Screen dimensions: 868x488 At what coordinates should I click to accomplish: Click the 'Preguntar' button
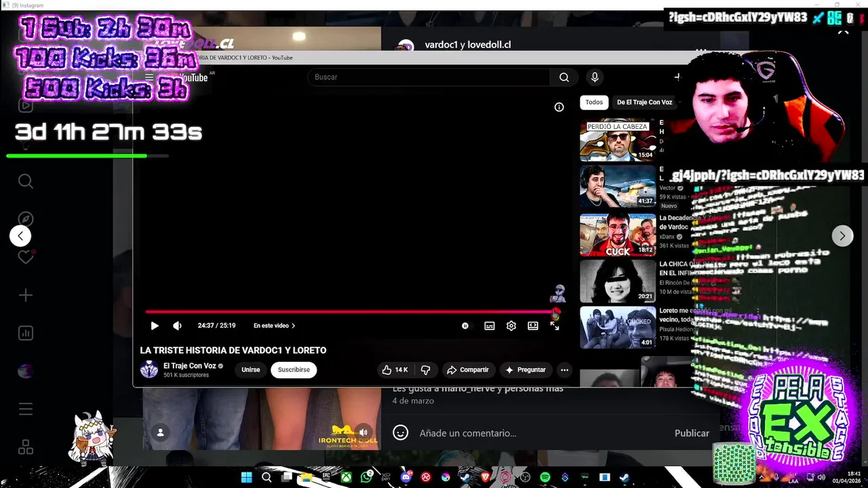(526, 370)
